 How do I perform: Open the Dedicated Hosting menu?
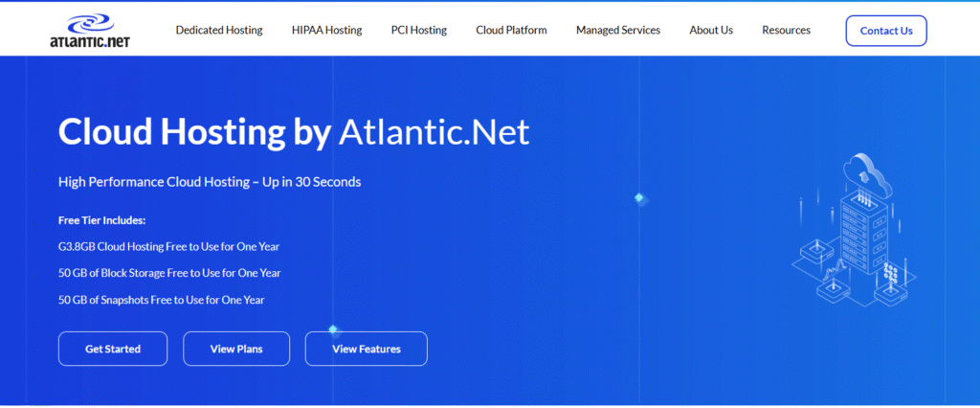click(219, 31)
